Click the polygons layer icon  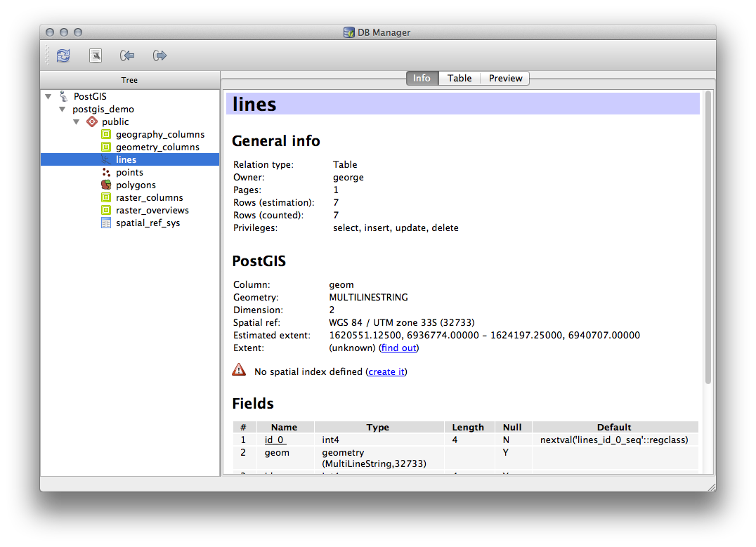(106, 185)
